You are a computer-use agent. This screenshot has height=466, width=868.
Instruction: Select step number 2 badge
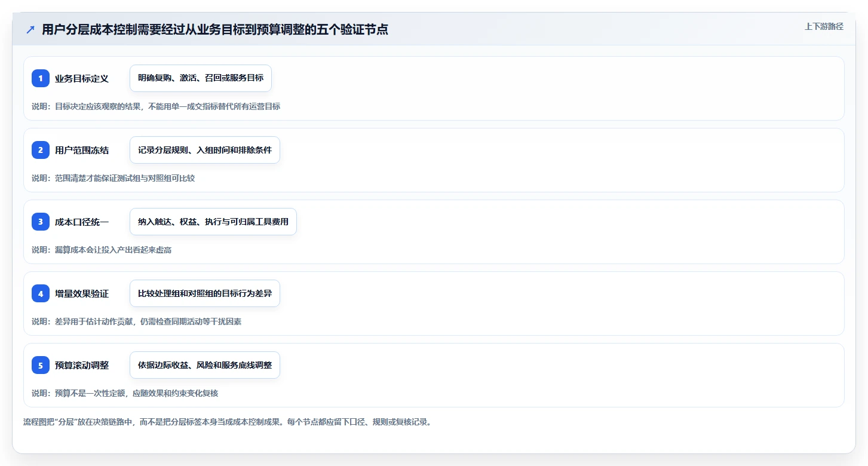click(41, 150)
